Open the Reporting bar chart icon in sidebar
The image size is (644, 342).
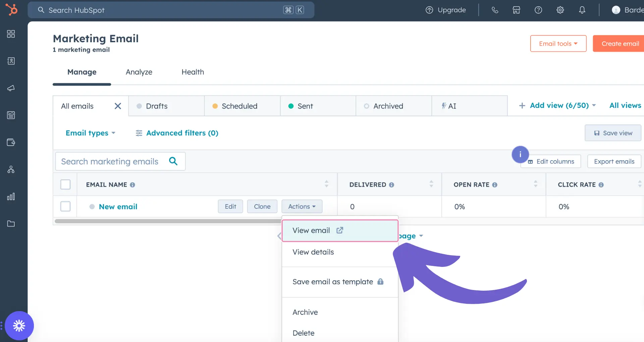[x=11, y=196]
